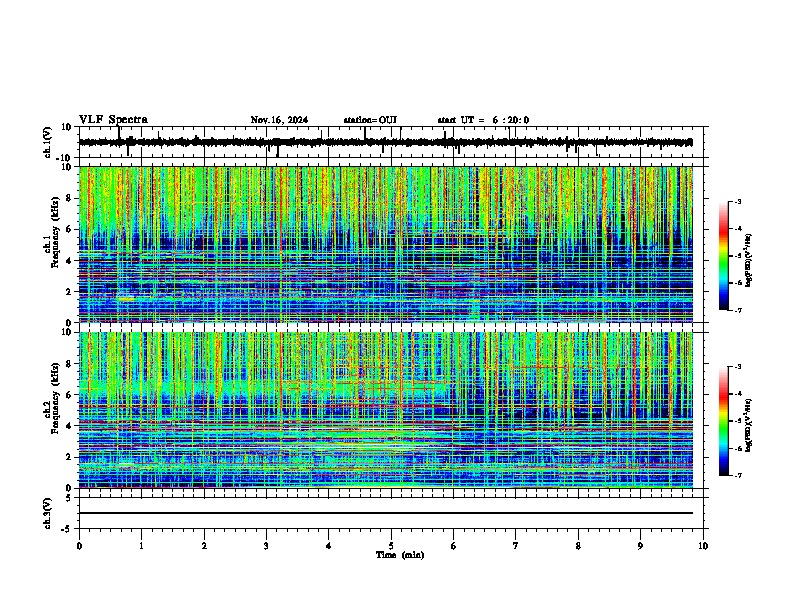Click the ch.2 spectrogram plot
Viewport: 792px width, 612px height.
[386, 410]
